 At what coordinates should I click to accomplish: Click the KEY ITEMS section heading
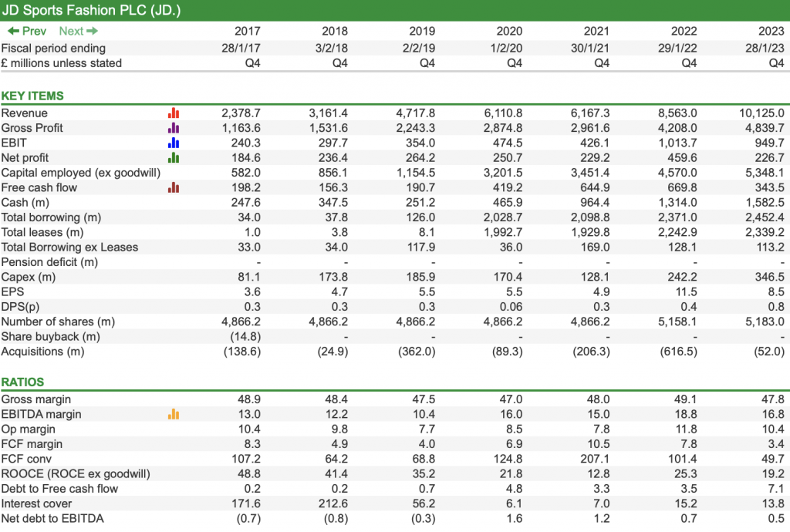(32, 96)
